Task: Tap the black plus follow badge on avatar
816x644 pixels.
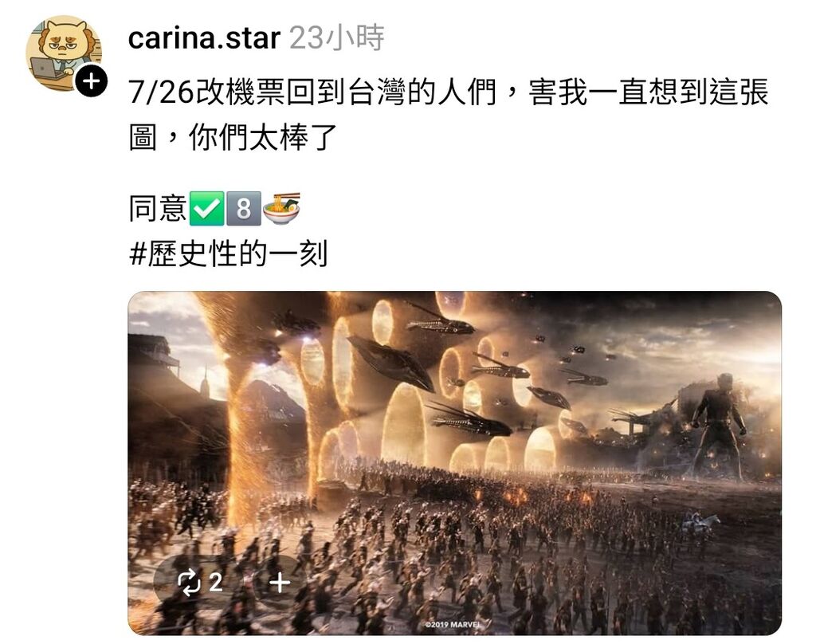Action: [91, 82]
